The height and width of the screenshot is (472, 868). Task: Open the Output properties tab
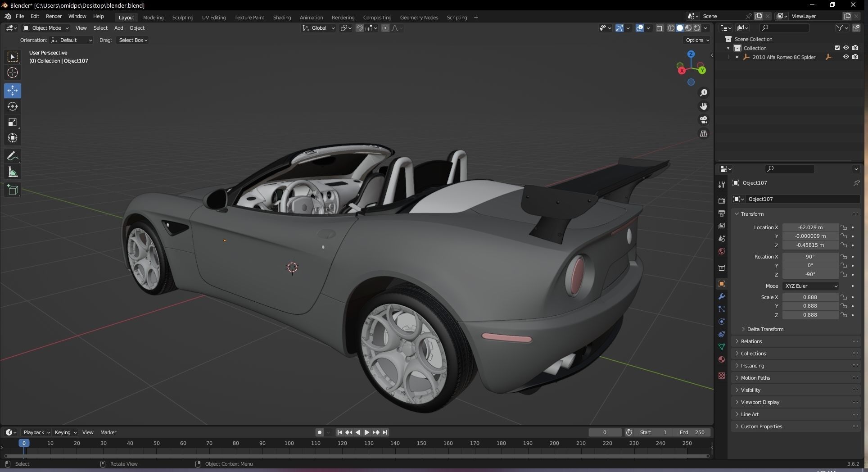(721, 213)
